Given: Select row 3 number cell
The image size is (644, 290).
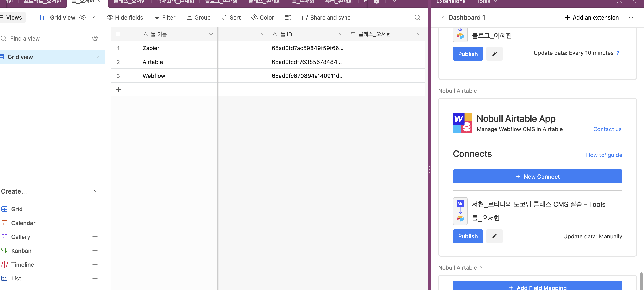Looking at the screenshot, I should [118, 76].
